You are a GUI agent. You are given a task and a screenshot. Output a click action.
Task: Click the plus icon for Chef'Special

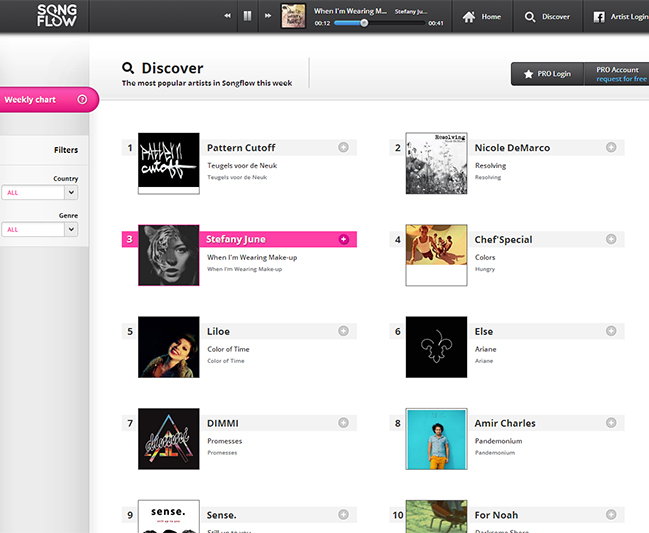click(x=611, y=239)
